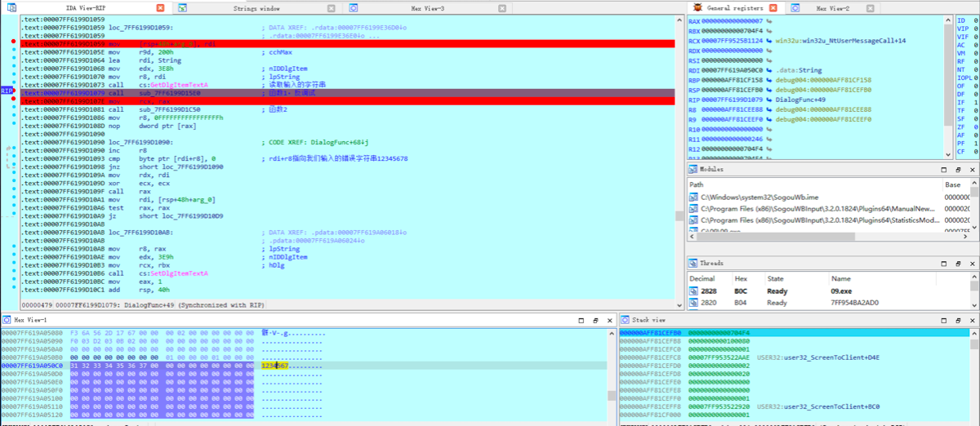Viewport: 980px width, 426px height.
Task: Toggle the PF flag value
Action: 975,144
